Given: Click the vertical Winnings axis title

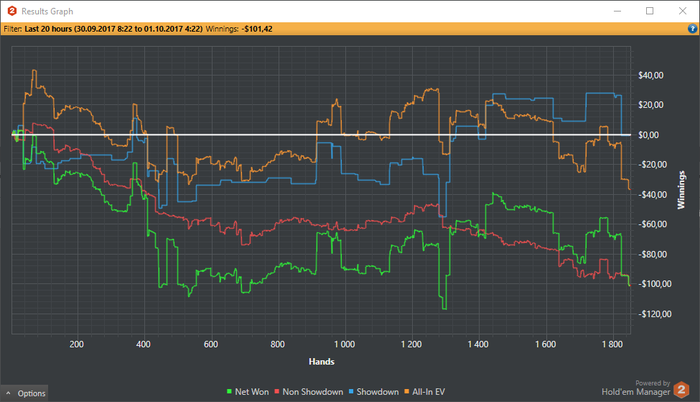Looking at the screenshot, I should coord(681,190).
